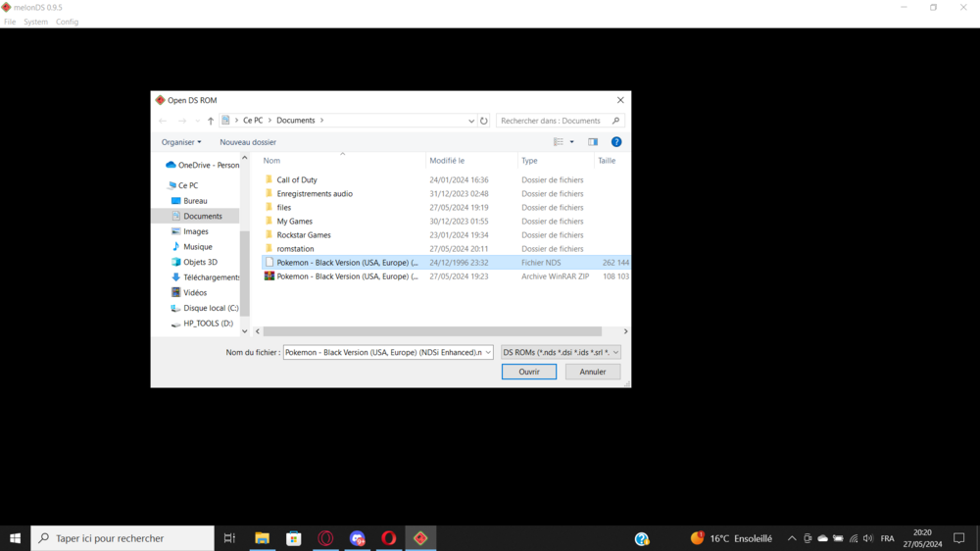Click the horizontal scrollbar of file list

click(431, 331)
